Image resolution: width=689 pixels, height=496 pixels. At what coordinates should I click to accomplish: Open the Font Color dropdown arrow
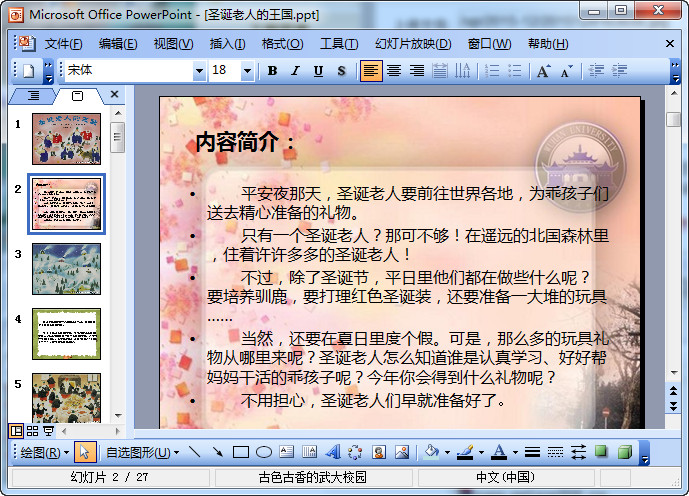pyautogui.click(x=515, y=452)
